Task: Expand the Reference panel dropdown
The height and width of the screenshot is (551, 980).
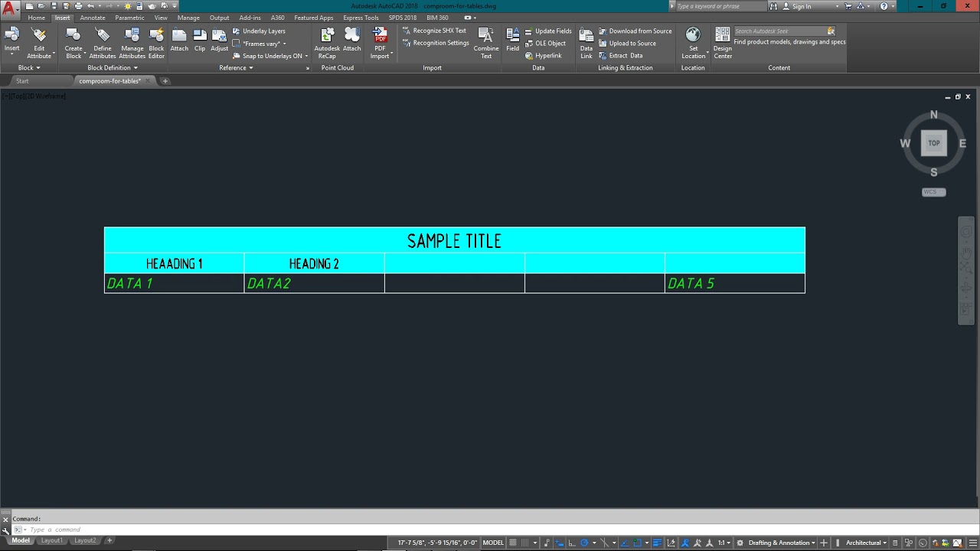Action: click(236, 67)
